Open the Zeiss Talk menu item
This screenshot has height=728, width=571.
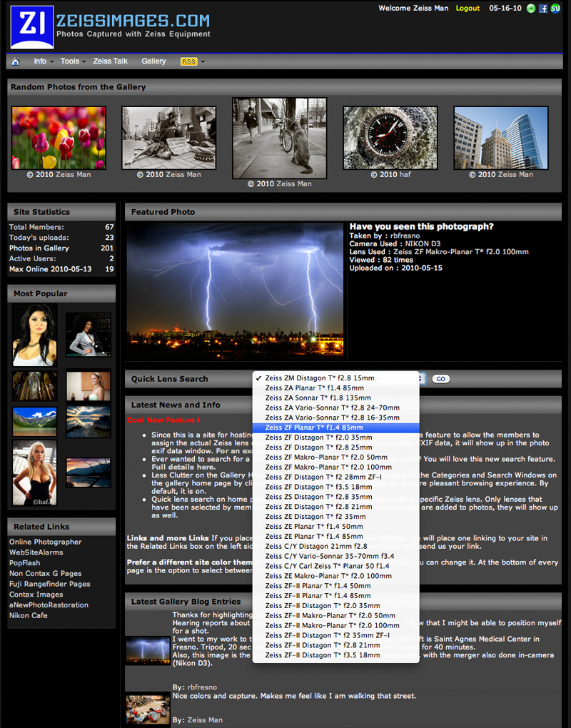(110, 61)
